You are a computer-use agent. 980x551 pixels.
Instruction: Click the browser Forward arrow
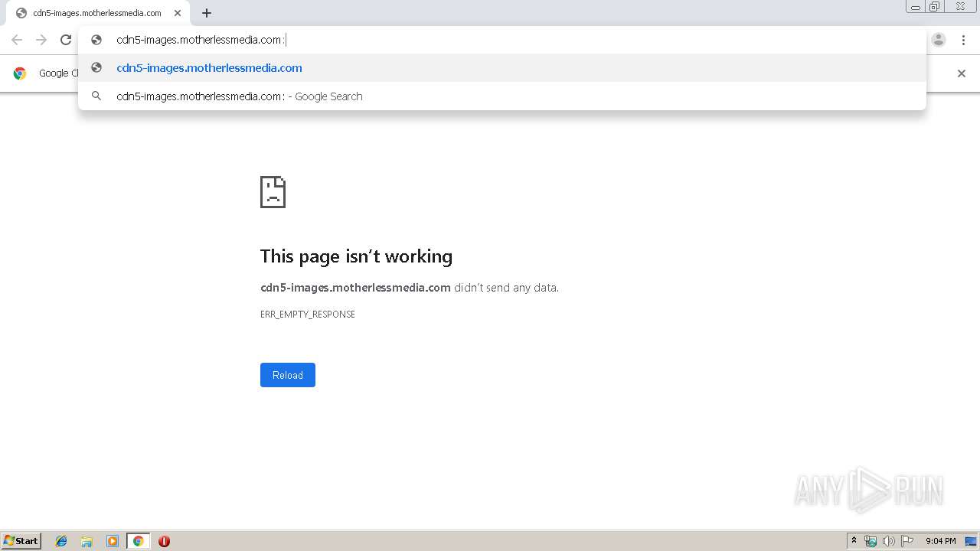point(41,40)
